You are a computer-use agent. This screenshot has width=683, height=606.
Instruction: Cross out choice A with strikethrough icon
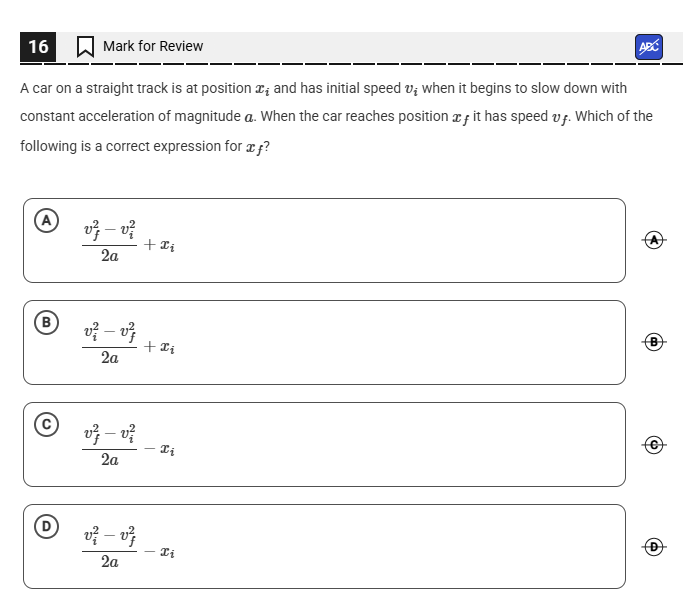tap(654, 240)
